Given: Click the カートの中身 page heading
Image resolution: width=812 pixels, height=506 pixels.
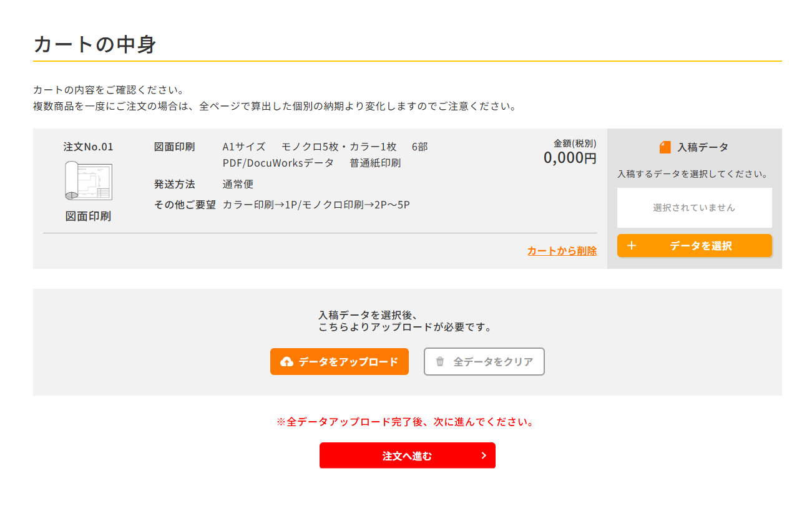Looking at the screenshot, I should tap(94, 44).
